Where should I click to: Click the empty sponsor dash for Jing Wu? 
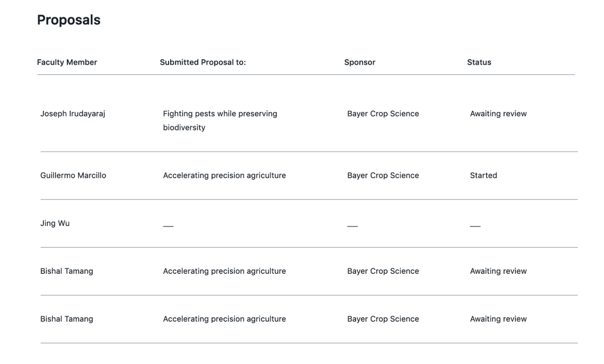(352, 228)
